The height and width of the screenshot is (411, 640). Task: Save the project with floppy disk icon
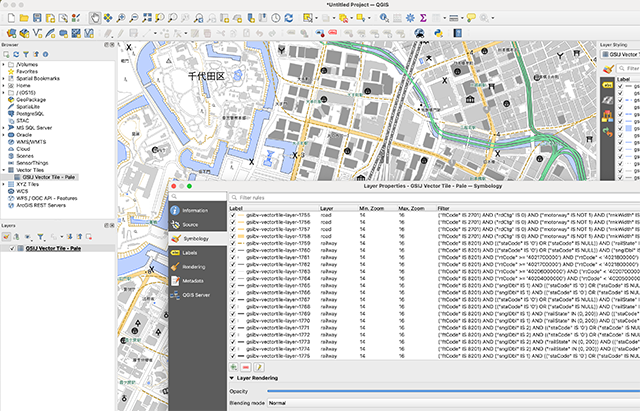(x=37, y=18)
